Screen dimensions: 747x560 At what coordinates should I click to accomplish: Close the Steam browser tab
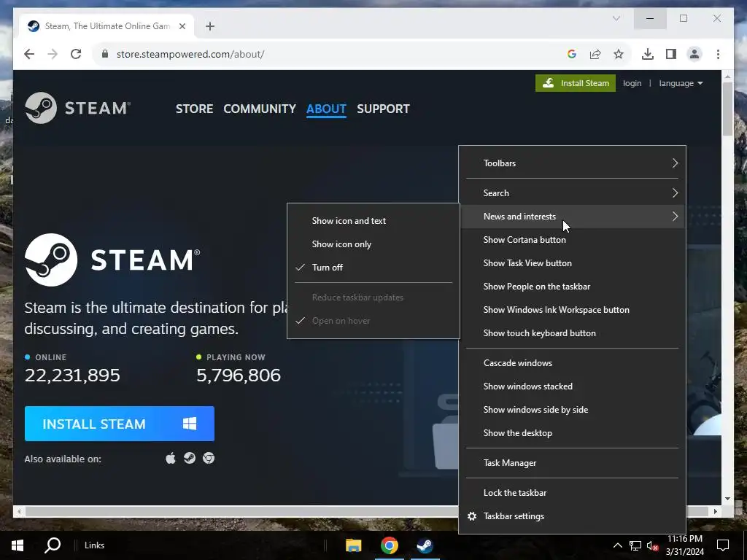click(182, 26)
